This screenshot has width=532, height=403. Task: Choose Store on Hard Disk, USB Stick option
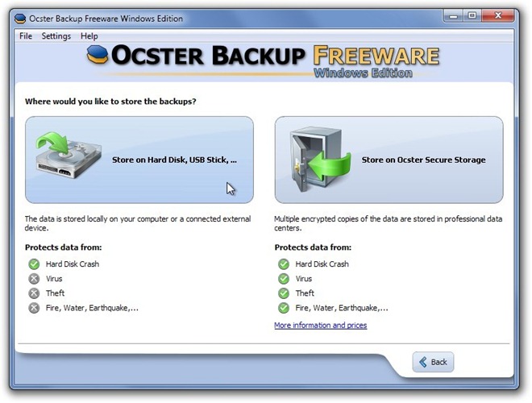[x=139, y=160]
